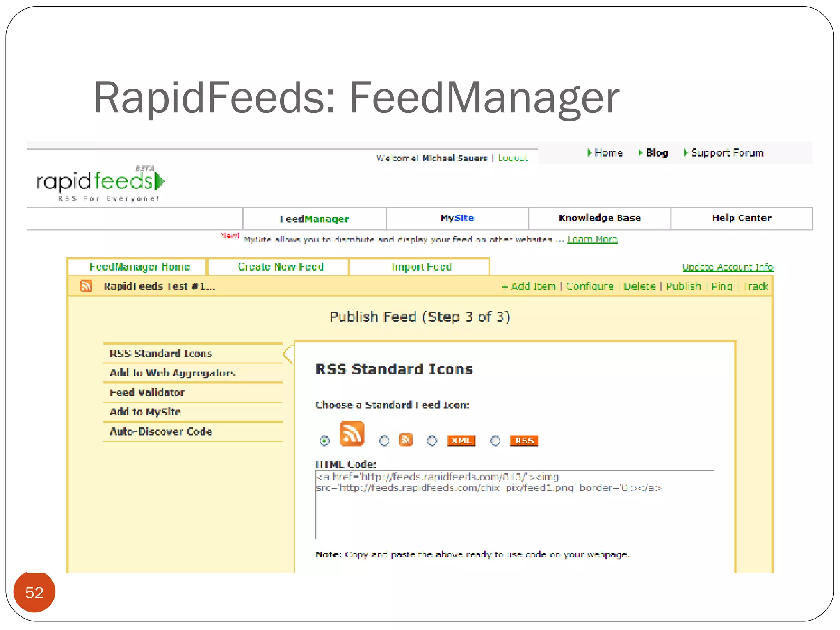The image size is (840, 630).
Task: Open the MySite main tab
Action: (x=457, y=218)
